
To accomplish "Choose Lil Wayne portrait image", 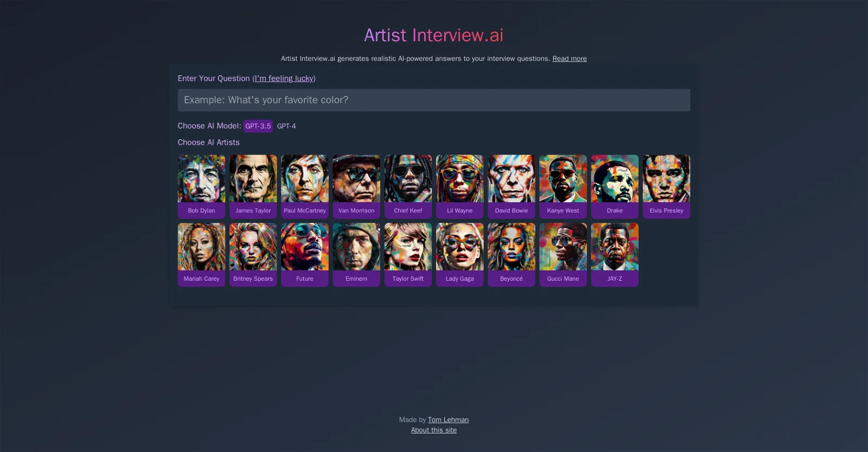I will (459, 179).
